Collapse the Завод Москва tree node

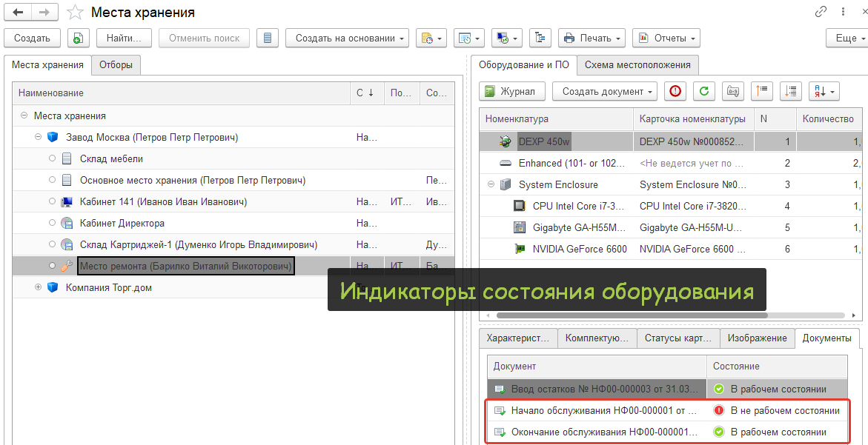[39, 137]
